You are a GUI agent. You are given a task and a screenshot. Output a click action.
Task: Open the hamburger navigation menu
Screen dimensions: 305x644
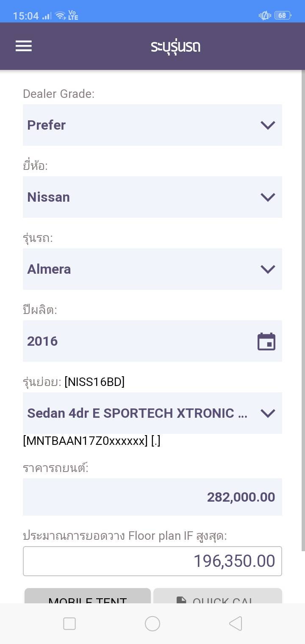pos(24,46)
